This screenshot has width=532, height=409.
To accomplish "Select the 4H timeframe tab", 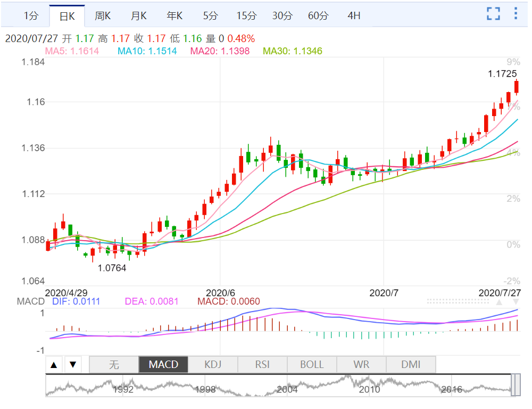I will pos(354,15).
